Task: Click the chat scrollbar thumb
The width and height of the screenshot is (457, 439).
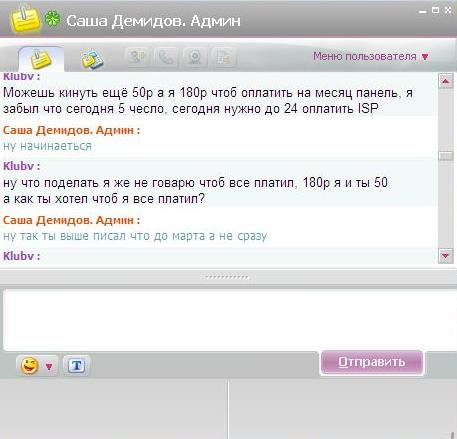Action: [x=446, y=156]
